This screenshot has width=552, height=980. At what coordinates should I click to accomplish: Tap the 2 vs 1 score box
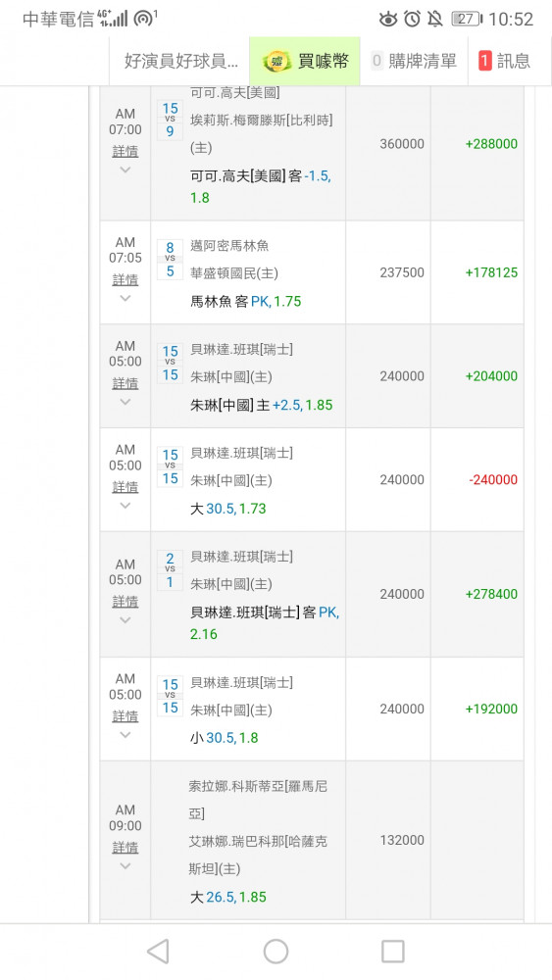tap(170, 570)
